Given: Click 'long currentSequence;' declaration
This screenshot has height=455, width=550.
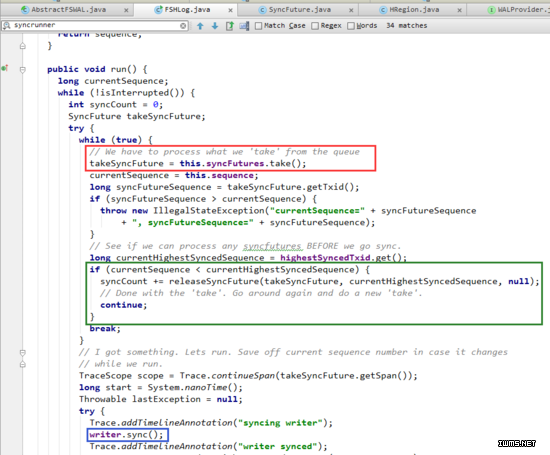Looking at the screenshot, I should point(113,81).
